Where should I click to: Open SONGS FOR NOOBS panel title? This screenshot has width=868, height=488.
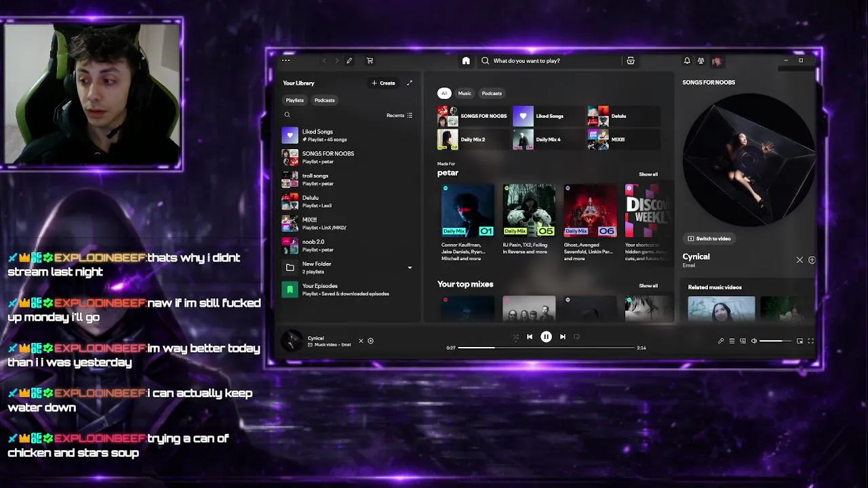pyautogui.click(x=709, y=83)
